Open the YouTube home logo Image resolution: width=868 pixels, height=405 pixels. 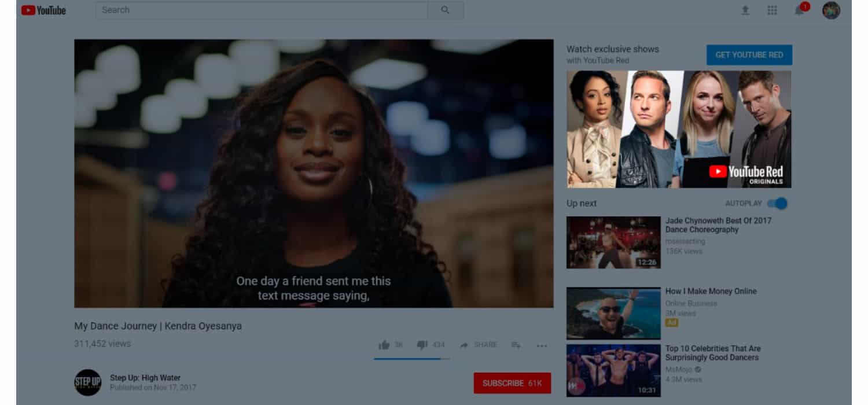click(x=43, y=10)
